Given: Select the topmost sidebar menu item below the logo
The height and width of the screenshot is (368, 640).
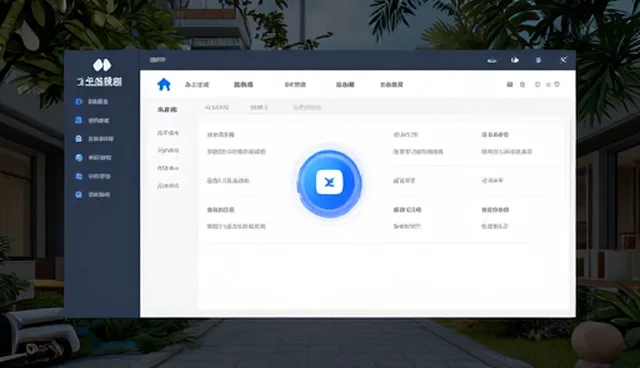Looking at the screenshot, I should (x=92, y=102).
